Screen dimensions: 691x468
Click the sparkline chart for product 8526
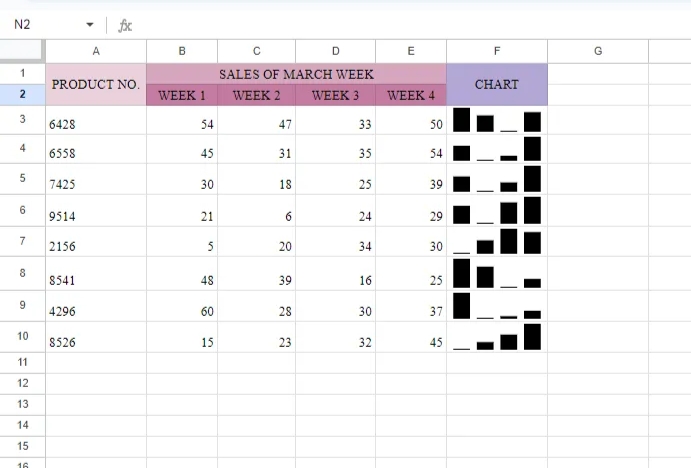click(497, 337)
